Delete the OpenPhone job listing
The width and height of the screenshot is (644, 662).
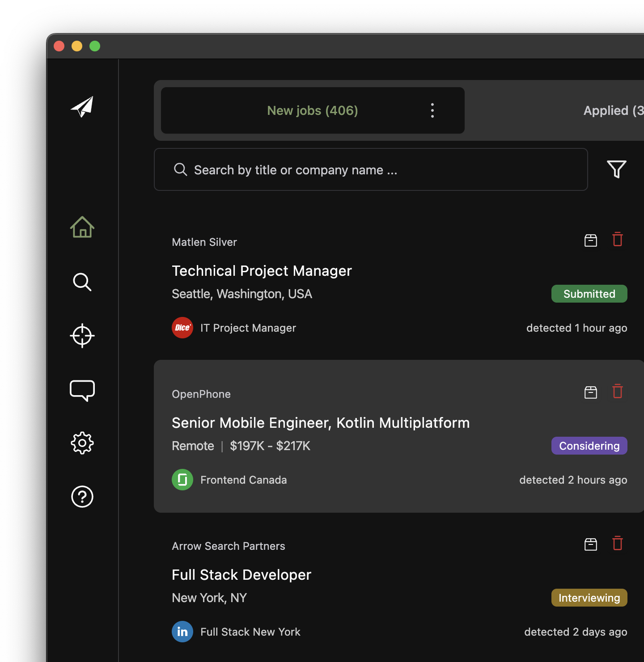618,392
